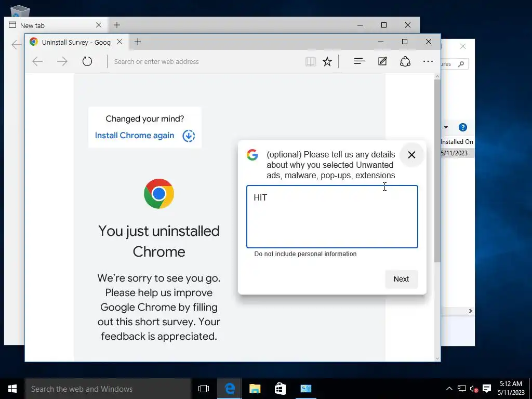Close the Uninstall Survey tab
This screenshot has height=399, width=532.
coord(119,42)
